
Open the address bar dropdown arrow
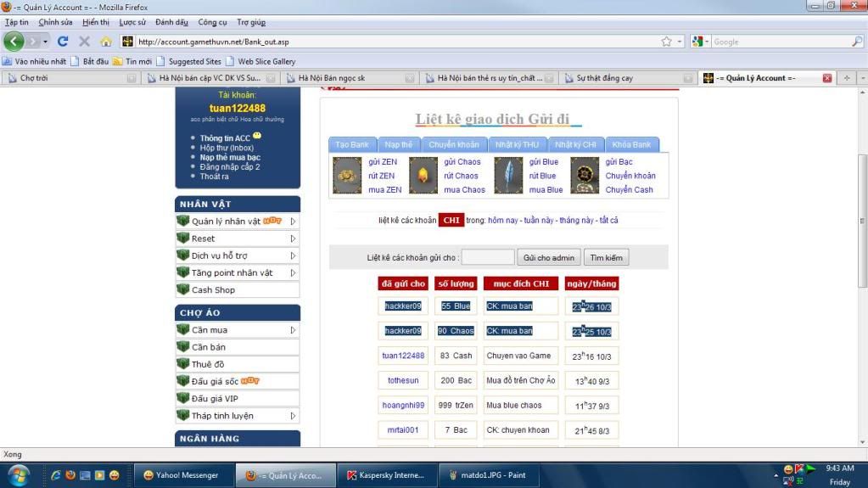(680, 42)
